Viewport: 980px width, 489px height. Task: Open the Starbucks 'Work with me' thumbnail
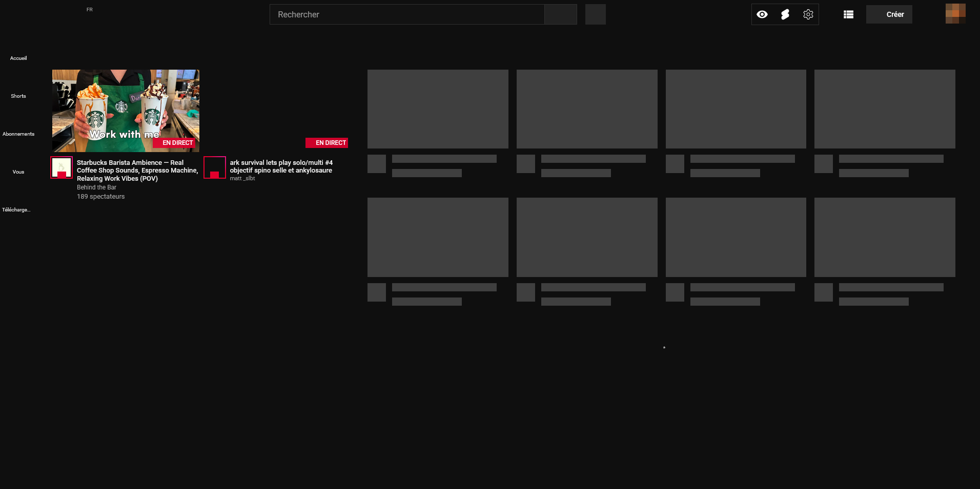(126, 110)
